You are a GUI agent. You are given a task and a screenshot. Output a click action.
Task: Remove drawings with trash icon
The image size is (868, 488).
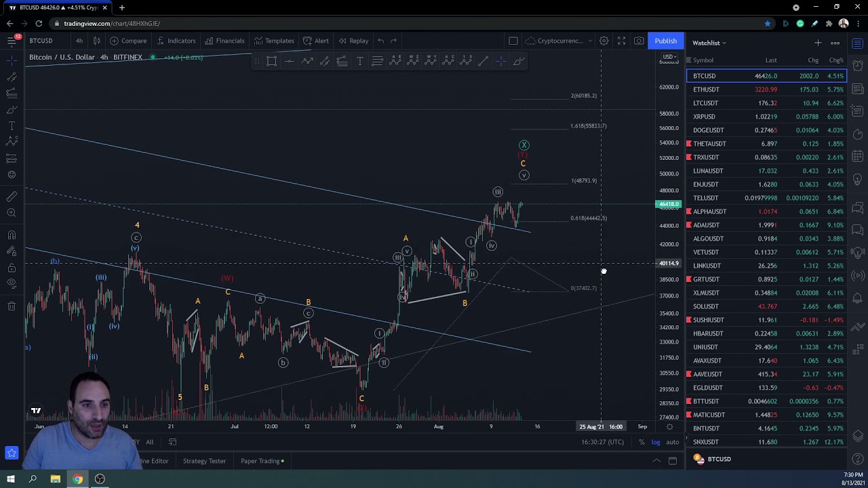coord(12,306)
